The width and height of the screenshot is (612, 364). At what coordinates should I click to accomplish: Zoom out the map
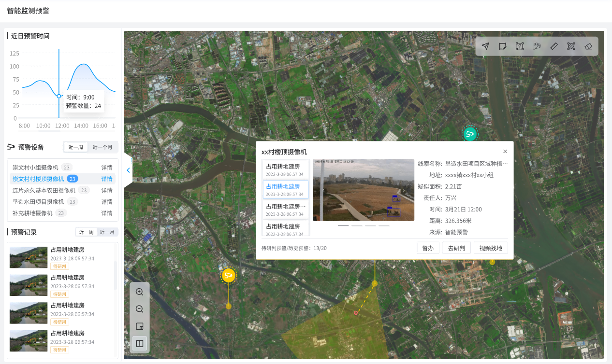[140, 309]
